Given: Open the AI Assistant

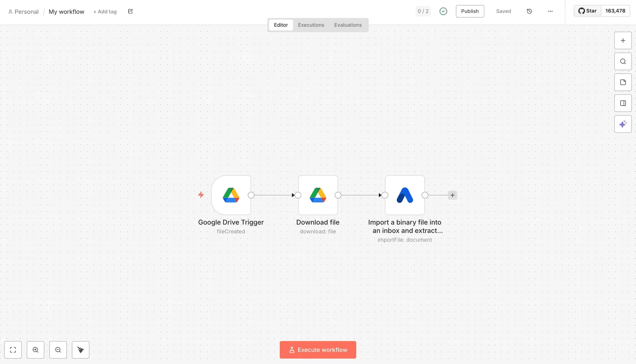Looking at the screenshot, I should tap(623, 124).
